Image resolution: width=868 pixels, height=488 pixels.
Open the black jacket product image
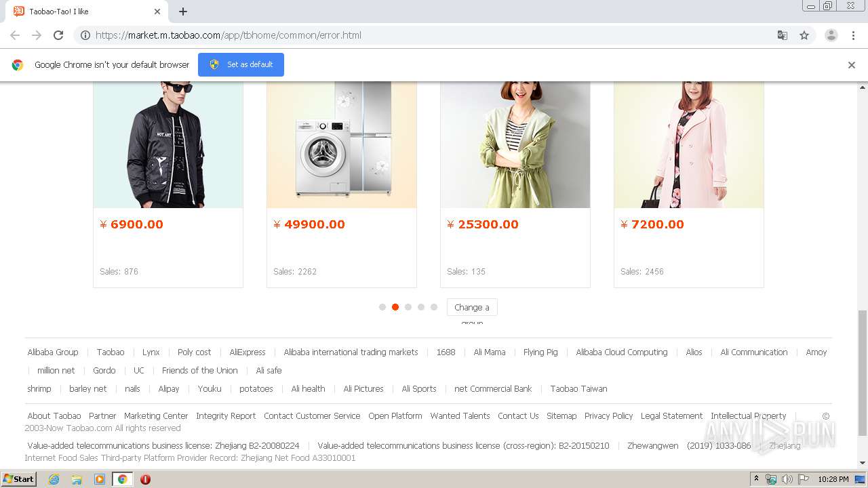168,144
